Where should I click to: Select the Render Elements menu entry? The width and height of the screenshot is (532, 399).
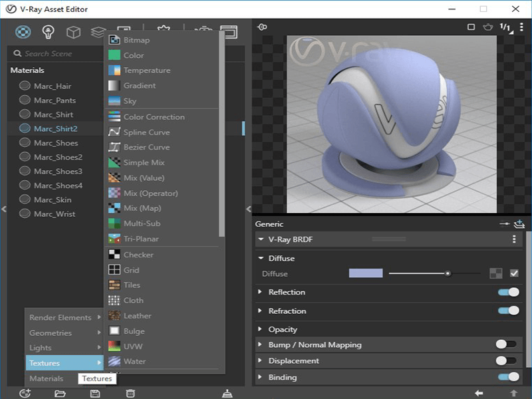pyautogui.click(x=61, y=318)
